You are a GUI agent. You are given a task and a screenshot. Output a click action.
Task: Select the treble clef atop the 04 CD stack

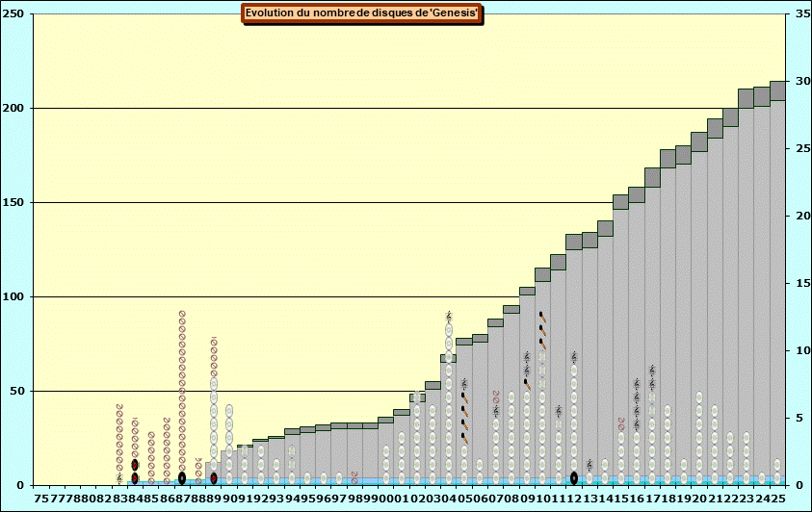pyautogui.click(x=449, y=317)
